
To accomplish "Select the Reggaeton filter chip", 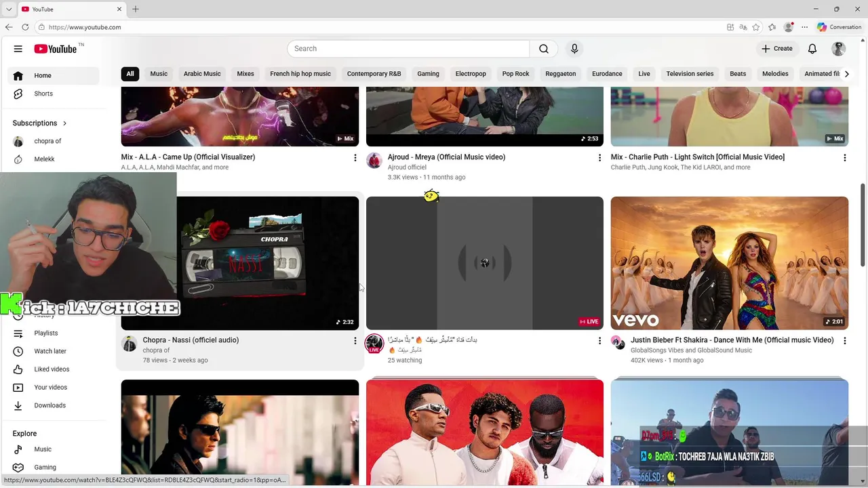I will click(561, 74).
